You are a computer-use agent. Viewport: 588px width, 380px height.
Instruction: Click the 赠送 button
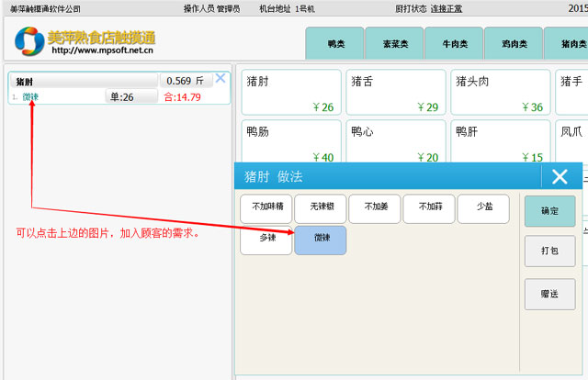point(549,294)
